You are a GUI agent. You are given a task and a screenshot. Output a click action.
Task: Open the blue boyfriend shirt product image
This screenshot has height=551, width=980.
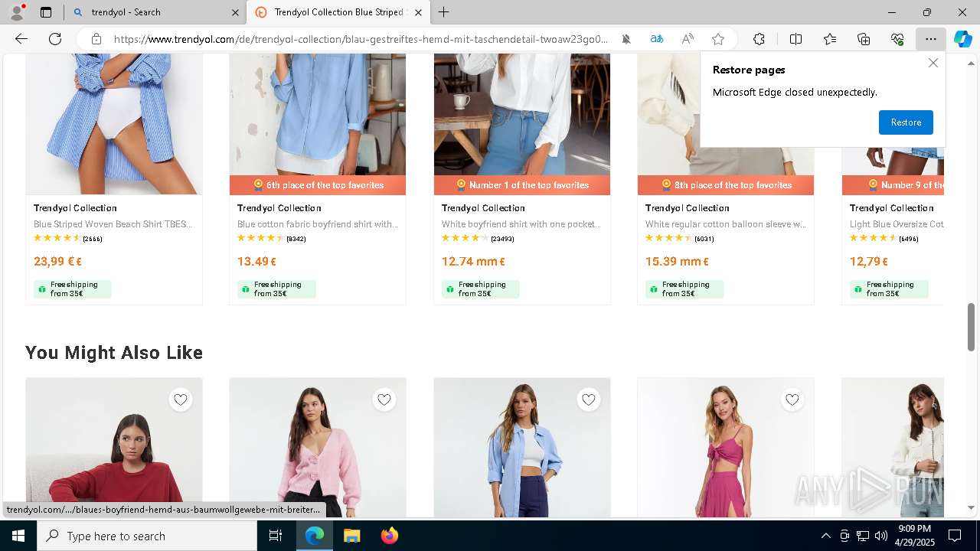click(318, 115)
